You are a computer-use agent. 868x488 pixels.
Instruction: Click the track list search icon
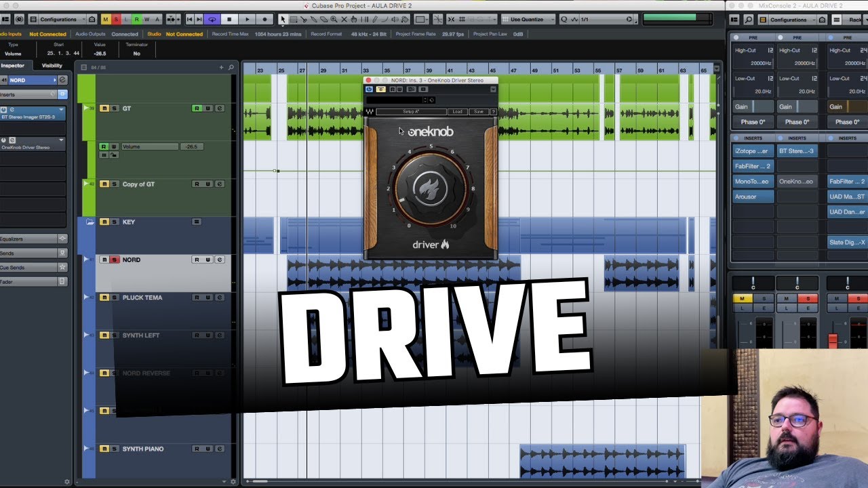[x=231, y=67]
